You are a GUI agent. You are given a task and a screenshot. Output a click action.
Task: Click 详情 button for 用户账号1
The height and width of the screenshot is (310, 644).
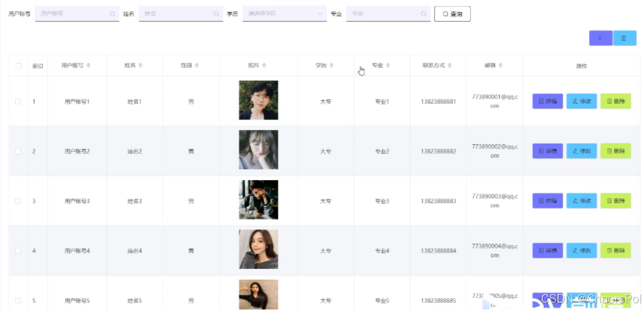(x=547, y=101)
